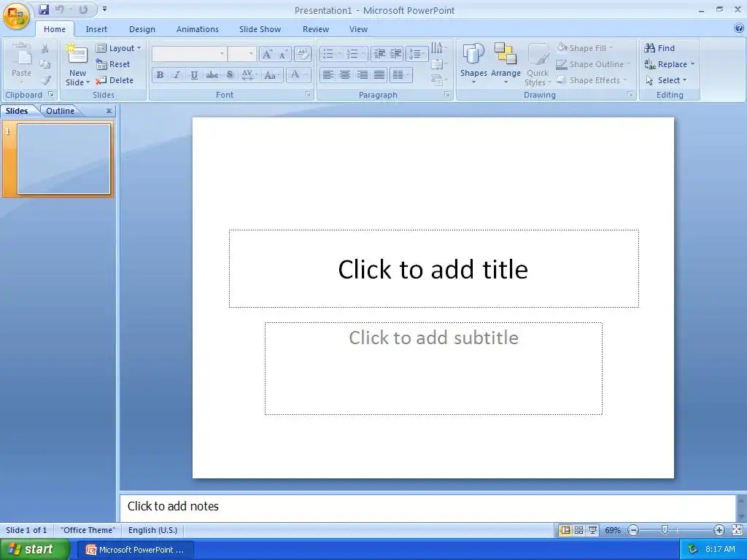
Task: Click the Format Painter brush icon
Action: click(x=44, y=80)
